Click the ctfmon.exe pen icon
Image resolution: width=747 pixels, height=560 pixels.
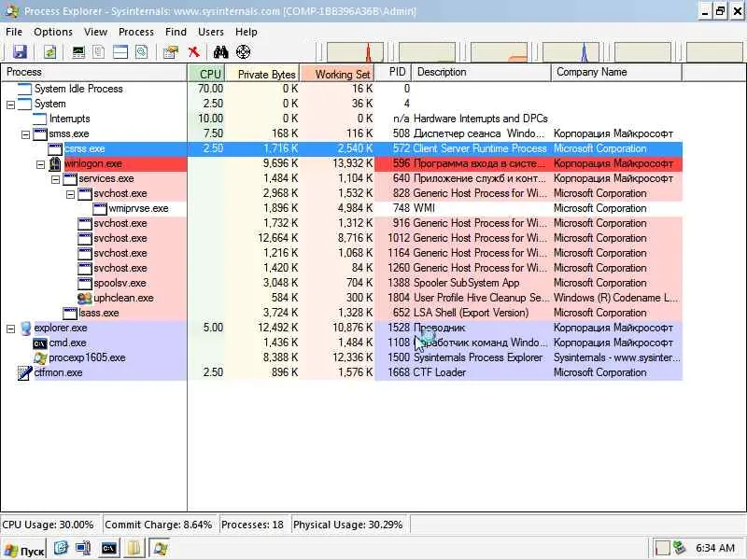point(25,372)
